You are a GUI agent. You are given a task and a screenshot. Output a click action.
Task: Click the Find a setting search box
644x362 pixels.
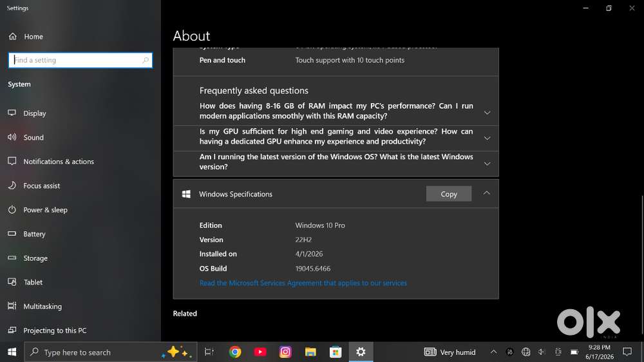(80, 60)
